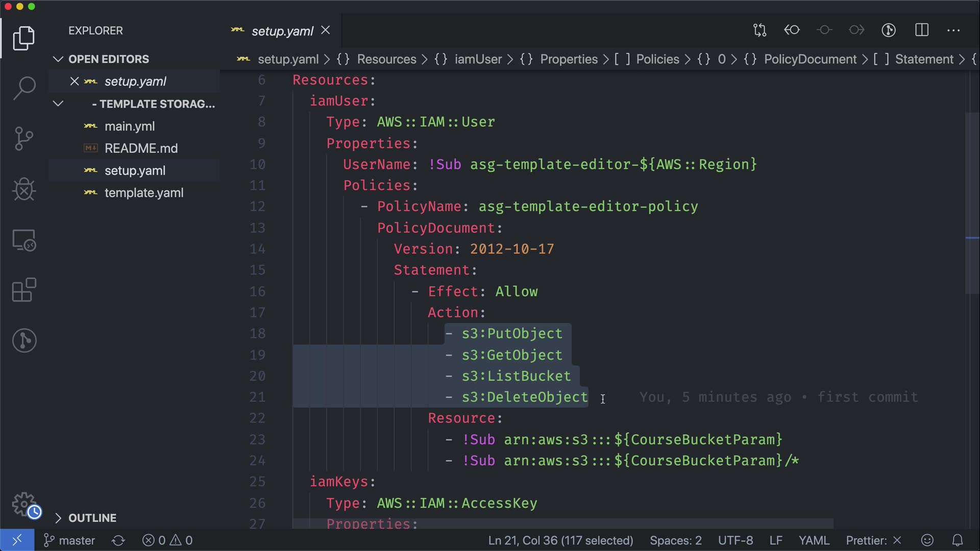980x551 pixels.
Task: Select the setup.yaml editor tab
Action: [x=282, y=31]
